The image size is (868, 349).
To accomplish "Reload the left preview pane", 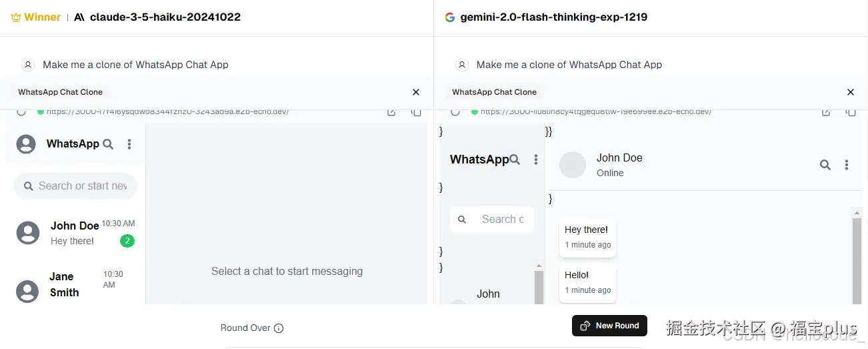I will pos(21,112).
